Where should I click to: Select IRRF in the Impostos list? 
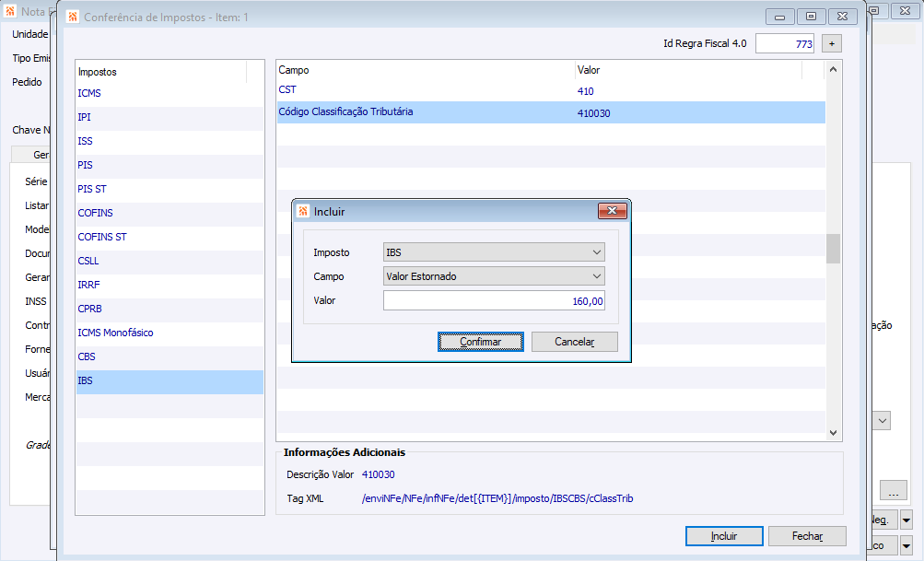point(170,286)
